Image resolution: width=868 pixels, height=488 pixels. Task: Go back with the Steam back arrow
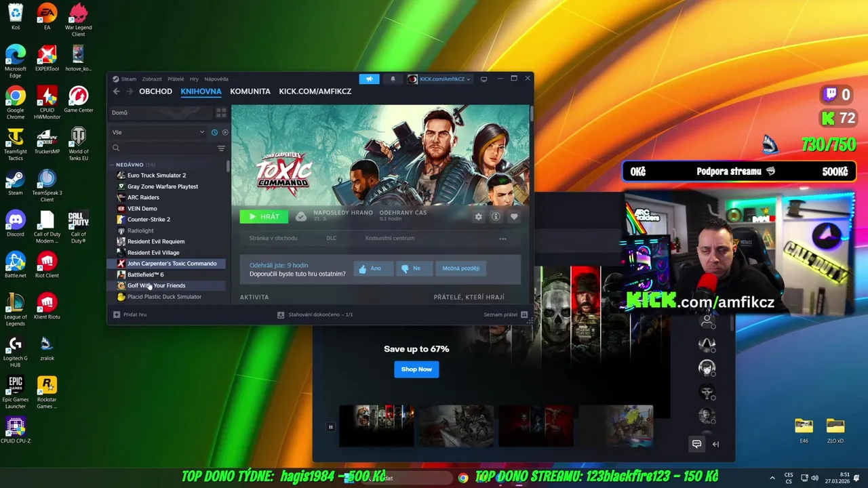(117, 91)
